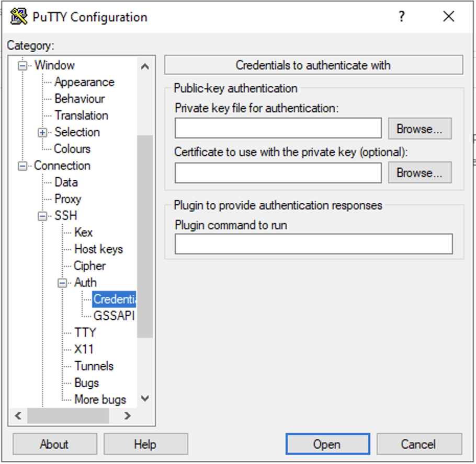Browse for private key file
This screenshot has width=476, height=464.
[420, 129]
